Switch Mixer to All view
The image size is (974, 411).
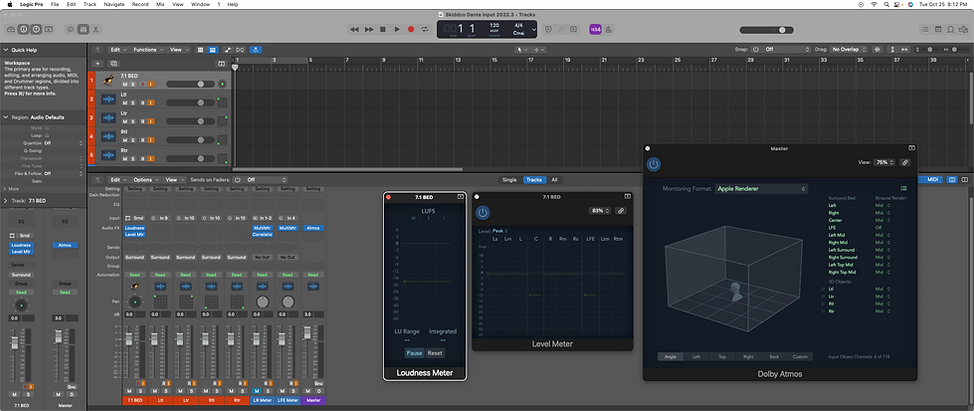[554, 179]
